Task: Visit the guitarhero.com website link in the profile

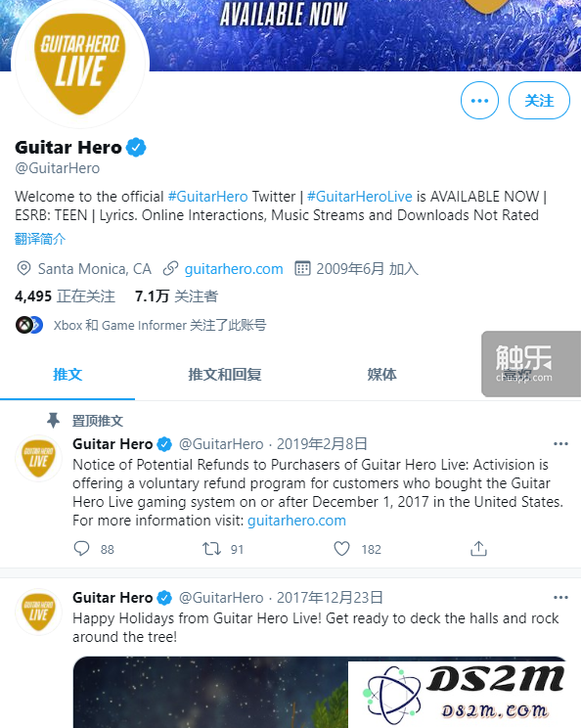Action: pyautogui.click(x=234, y=269)
